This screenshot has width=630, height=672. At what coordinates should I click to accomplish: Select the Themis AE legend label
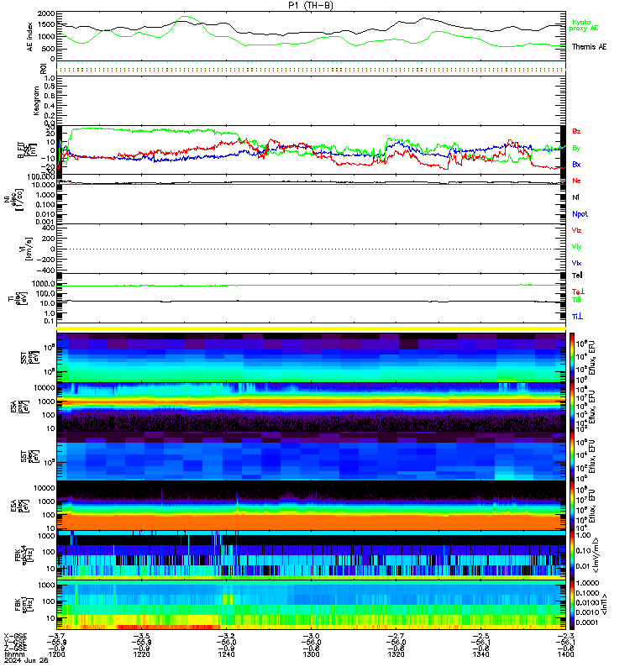coord(590,47)
